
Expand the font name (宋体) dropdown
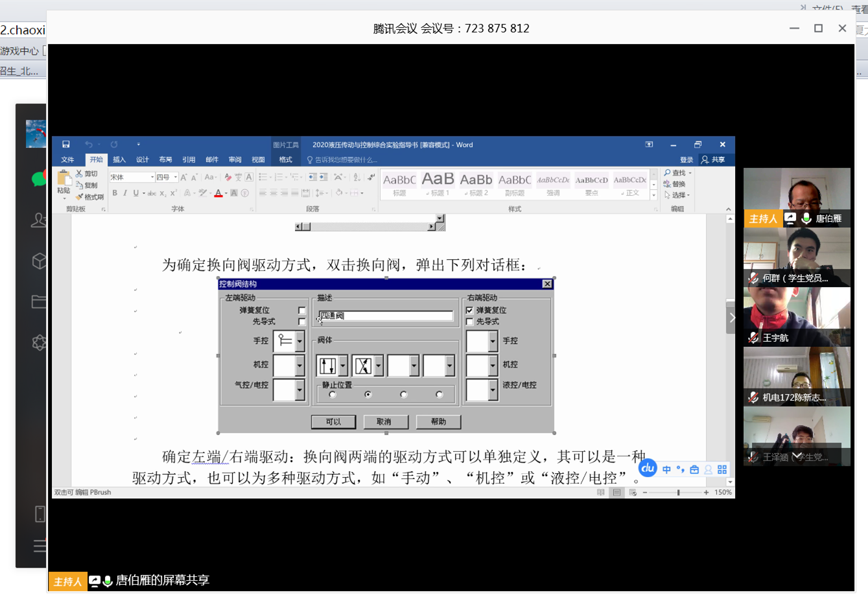pos(152,176)
